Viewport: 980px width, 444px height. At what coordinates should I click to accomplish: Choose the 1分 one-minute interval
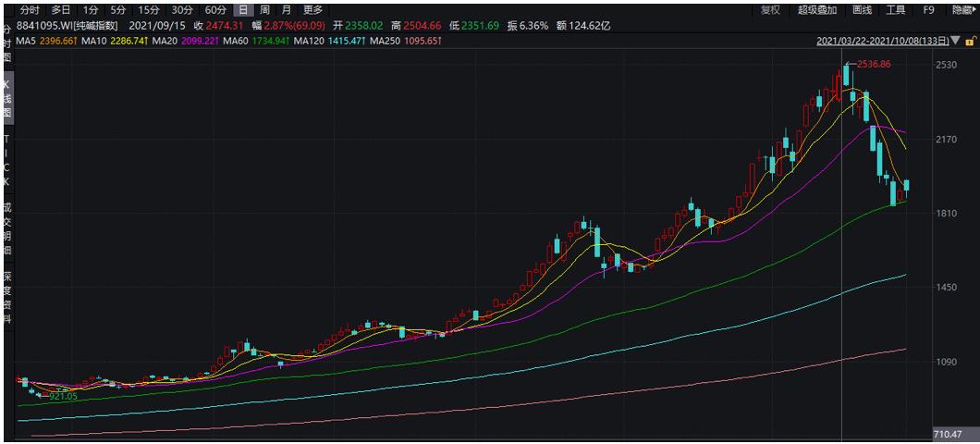click(x=91, y=9)
